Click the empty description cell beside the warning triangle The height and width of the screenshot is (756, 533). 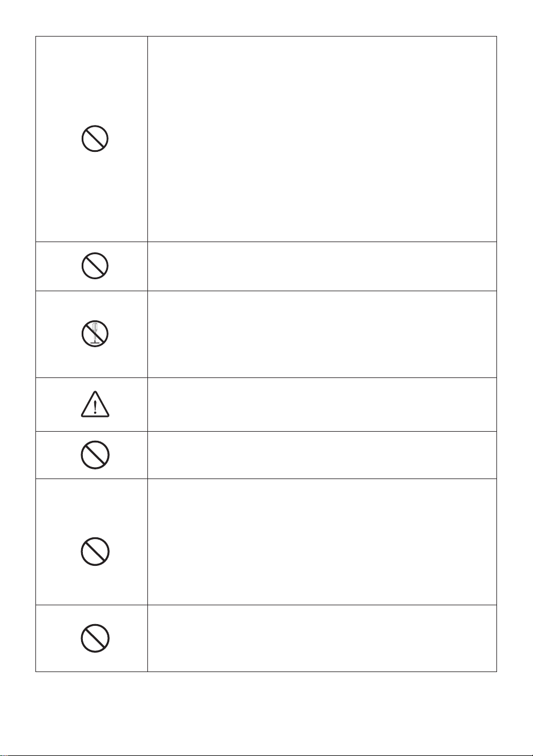coord(322,404)
